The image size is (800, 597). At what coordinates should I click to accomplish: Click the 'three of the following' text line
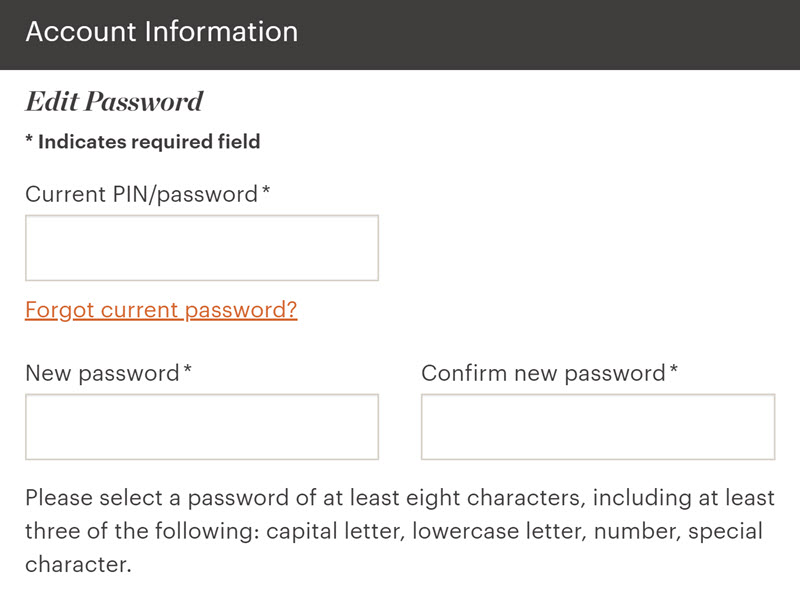[394, 531]
